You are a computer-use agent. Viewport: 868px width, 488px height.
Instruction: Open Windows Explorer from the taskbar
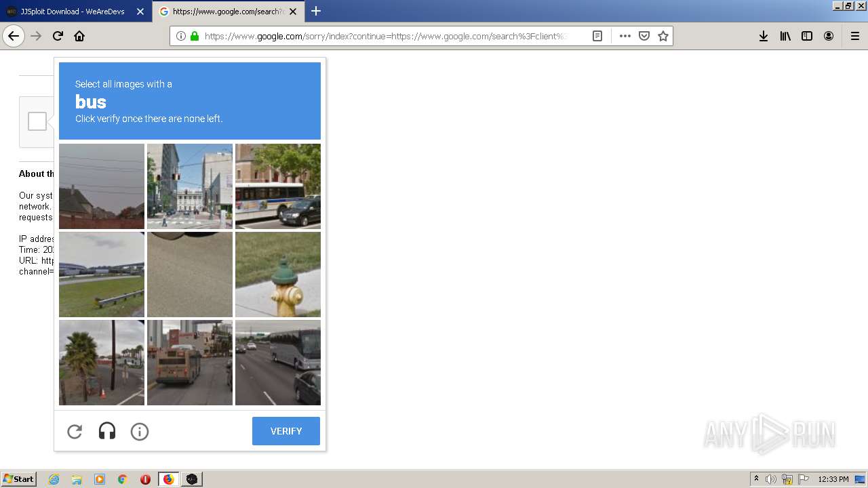coord(77,479)
